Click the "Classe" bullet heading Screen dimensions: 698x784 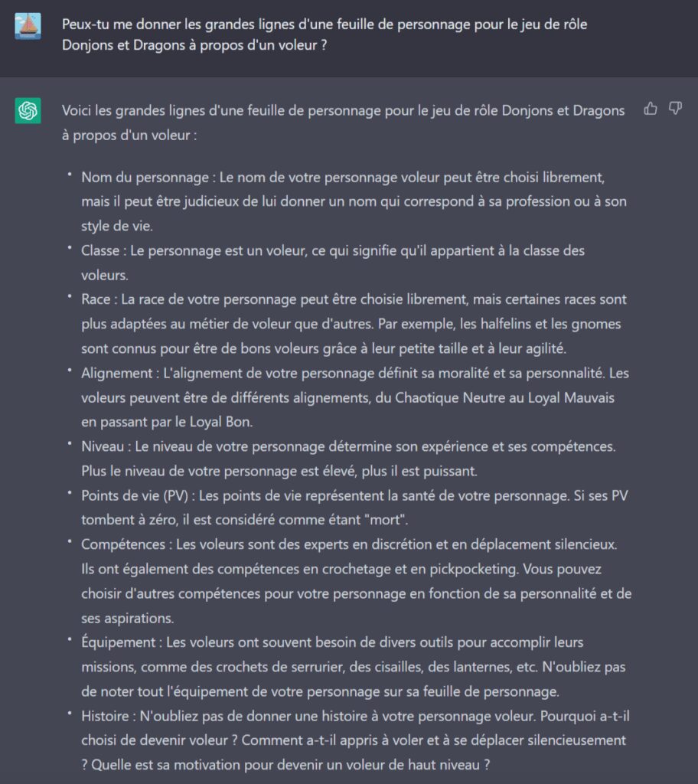[x=102, y=250]
